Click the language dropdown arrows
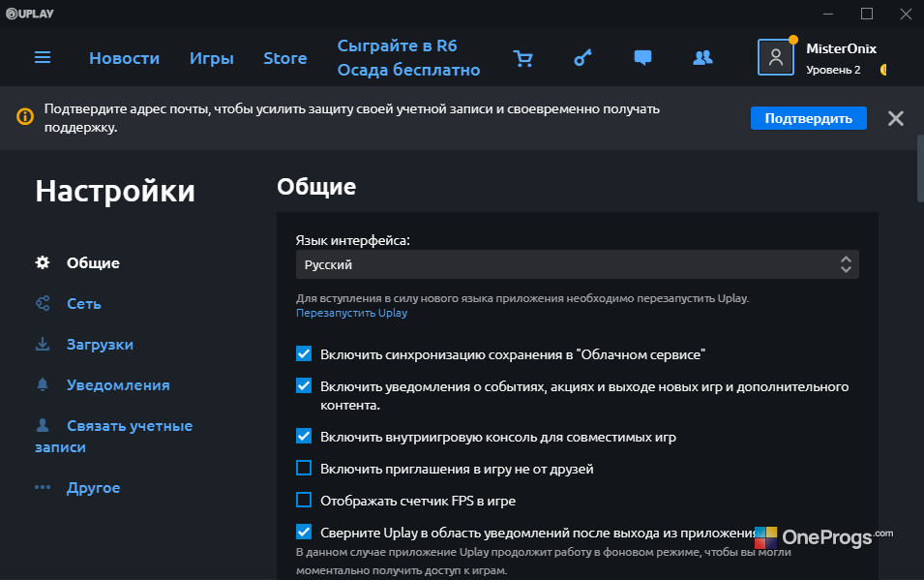Viewport: 924px width, 580px height. coord(846,264)
